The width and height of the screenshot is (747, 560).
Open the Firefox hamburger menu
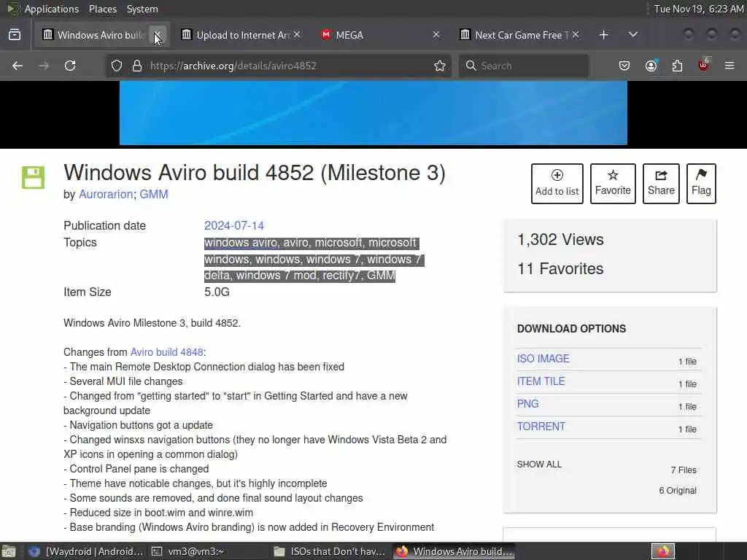[x=729, y=66]
